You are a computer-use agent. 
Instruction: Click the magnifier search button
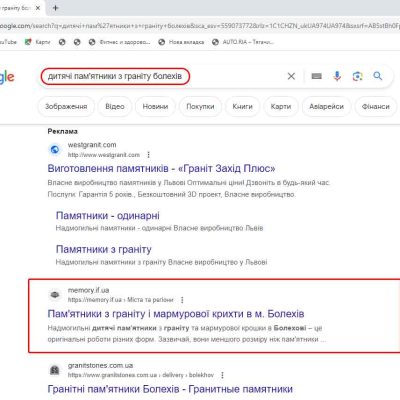378,76
